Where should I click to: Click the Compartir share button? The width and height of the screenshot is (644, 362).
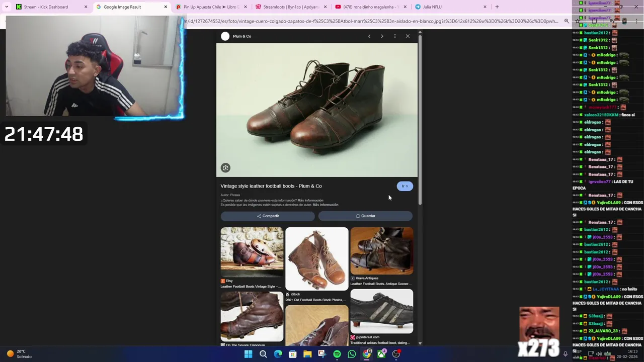click(268, 216)
